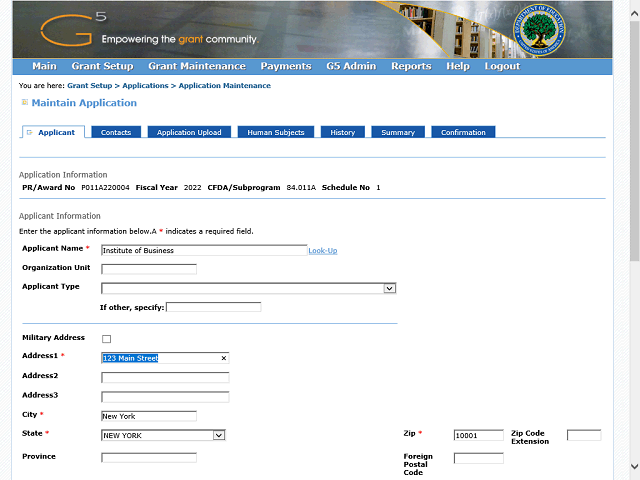Click the Department of Education seal

coord(539,31)
